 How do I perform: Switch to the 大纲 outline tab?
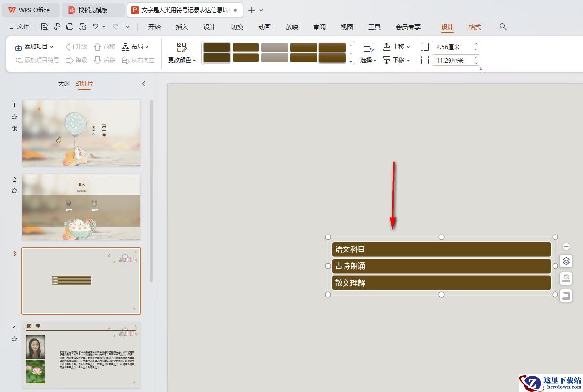click(x=64, y=84)
